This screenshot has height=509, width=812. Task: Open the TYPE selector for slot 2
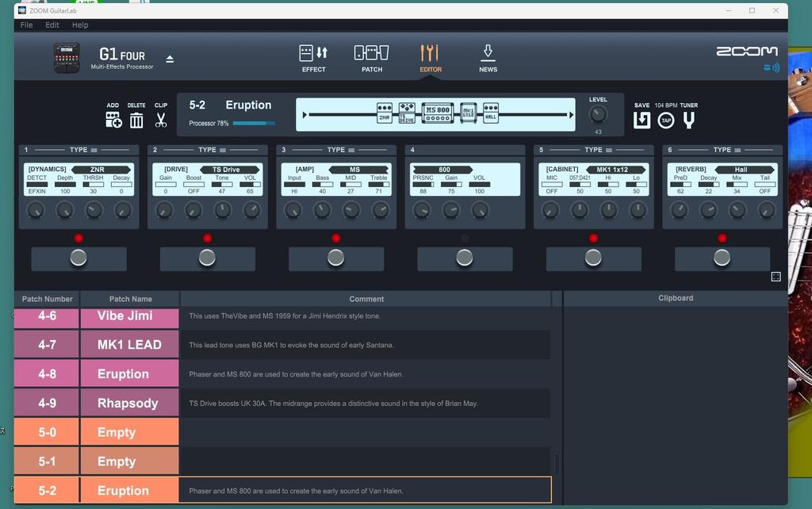pyautogui.click(x=212, y=150)
